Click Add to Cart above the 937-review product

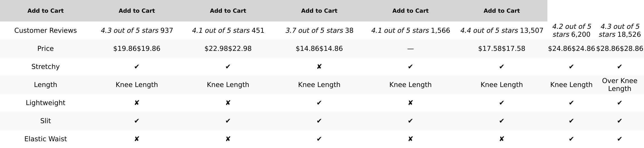click(x=137, y=11)
